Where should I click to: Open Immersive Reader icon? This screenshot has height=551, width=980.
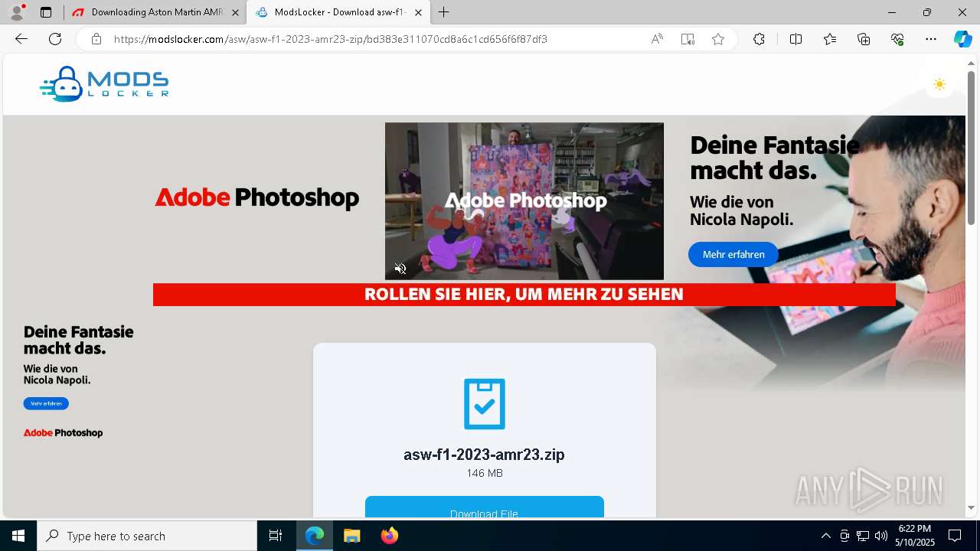(688, 39)
